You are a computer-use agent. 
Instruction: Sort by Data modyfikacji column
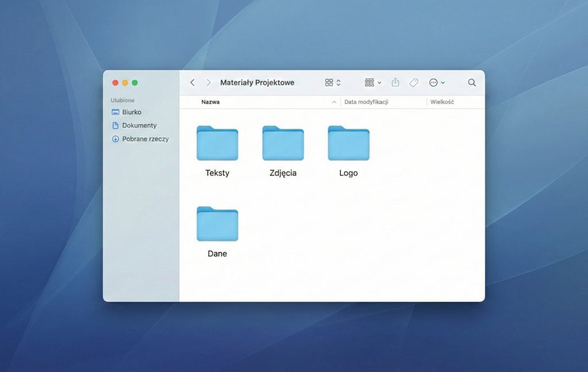click(x=366, y=102)
